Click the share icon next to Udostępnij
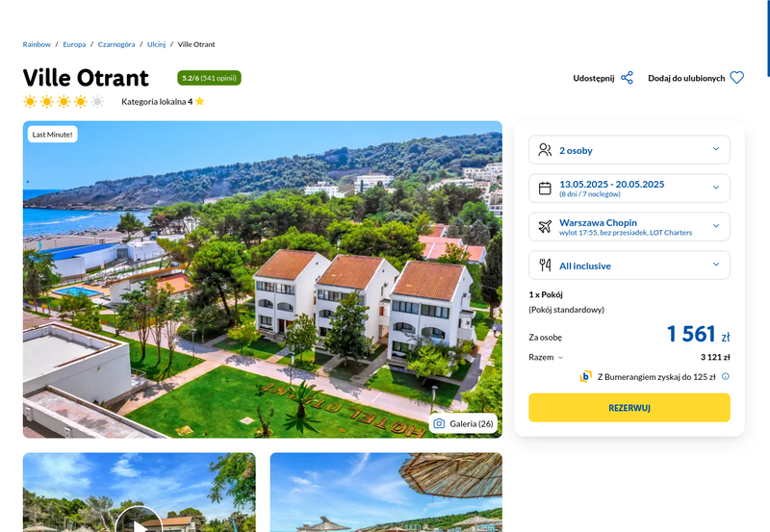The height and width of the screenshot is (532, 770). [x=627, y=78]
